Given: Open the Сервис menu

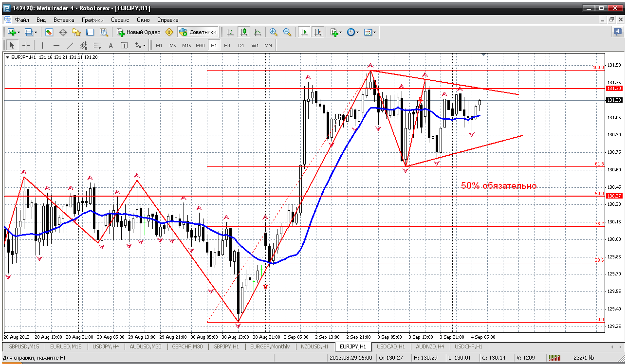Looking at the screenshot, I should (x=120, y=20).
